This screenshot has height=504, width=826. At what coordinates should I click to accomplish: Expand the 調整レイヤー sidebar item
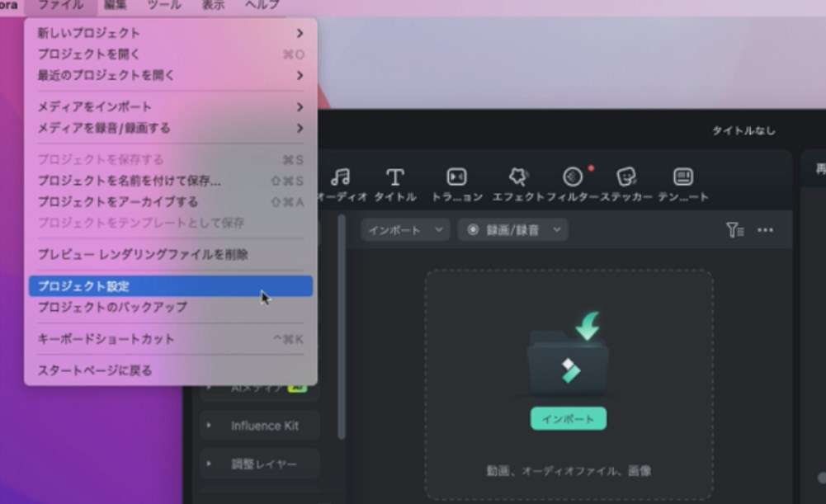point(259,464)
